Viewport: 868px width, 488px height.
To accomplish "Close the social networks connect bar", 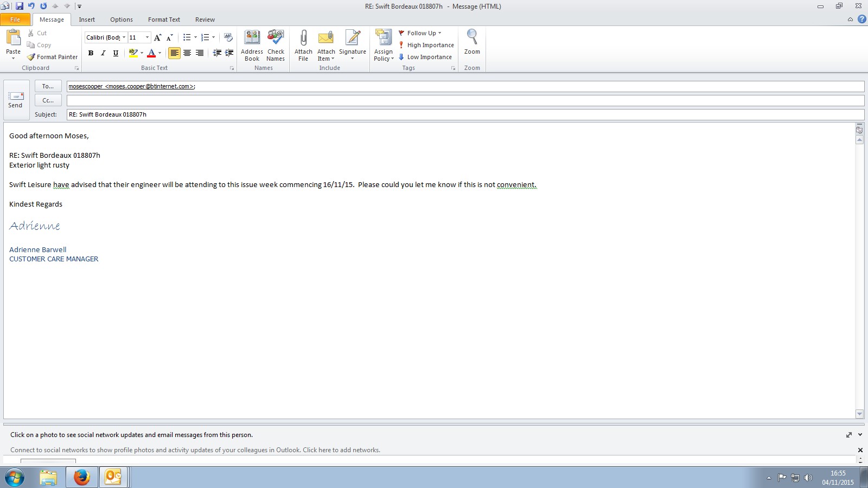I will [x=860, y=450].
